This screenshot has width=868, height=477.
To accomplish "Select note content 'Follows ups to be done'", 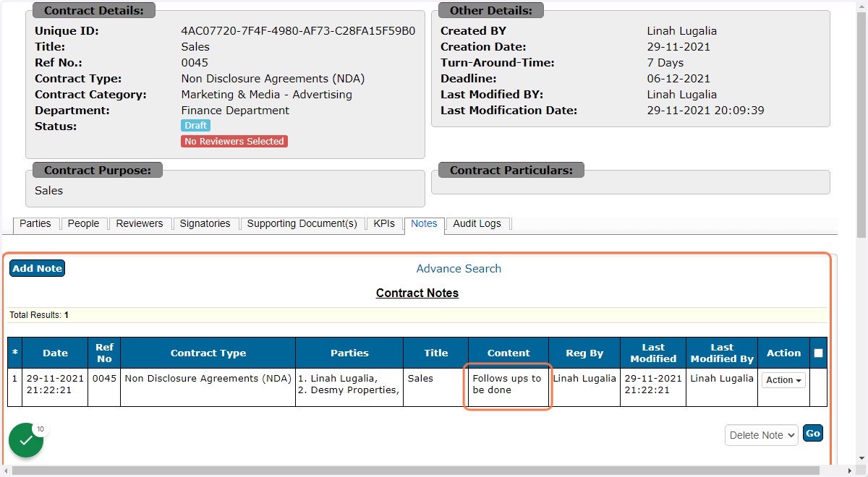I will (507, 384).
